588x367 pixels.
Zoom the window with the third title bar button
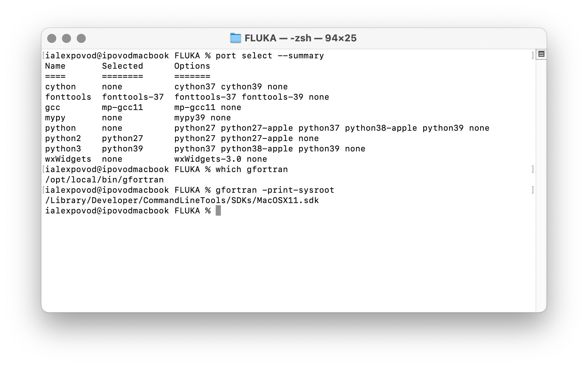pos(81,38)
